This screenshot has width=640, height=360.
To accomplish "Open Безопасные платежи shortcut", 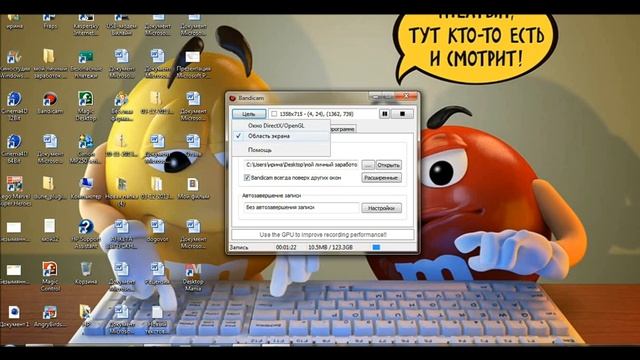I will 86,64.
